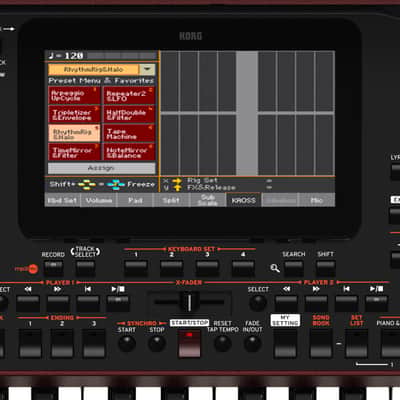Push the Player 2 SELECT knob button
The height and width of the screenshot is (400, 400).
[258, 303]
